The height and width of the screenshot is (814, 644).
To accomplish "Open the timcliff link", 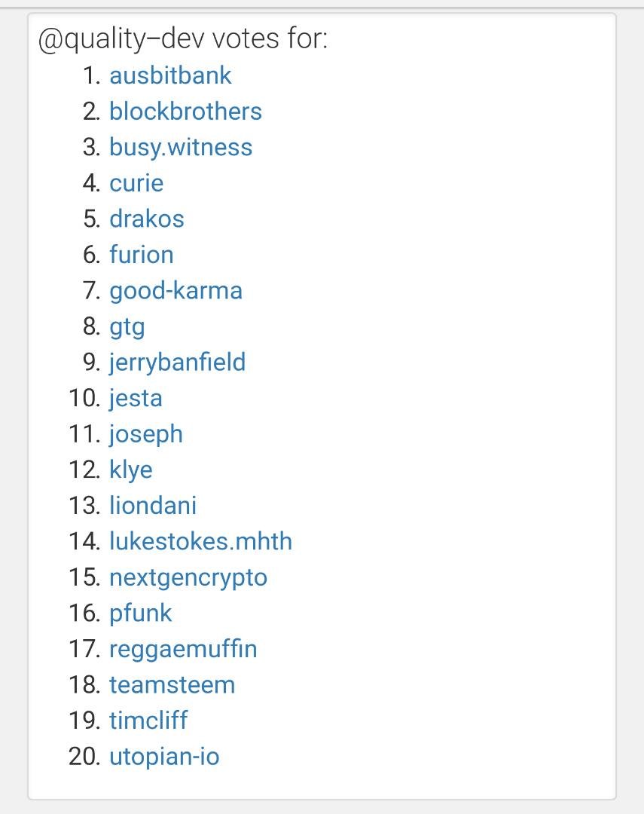I will [x=148, y=721].
